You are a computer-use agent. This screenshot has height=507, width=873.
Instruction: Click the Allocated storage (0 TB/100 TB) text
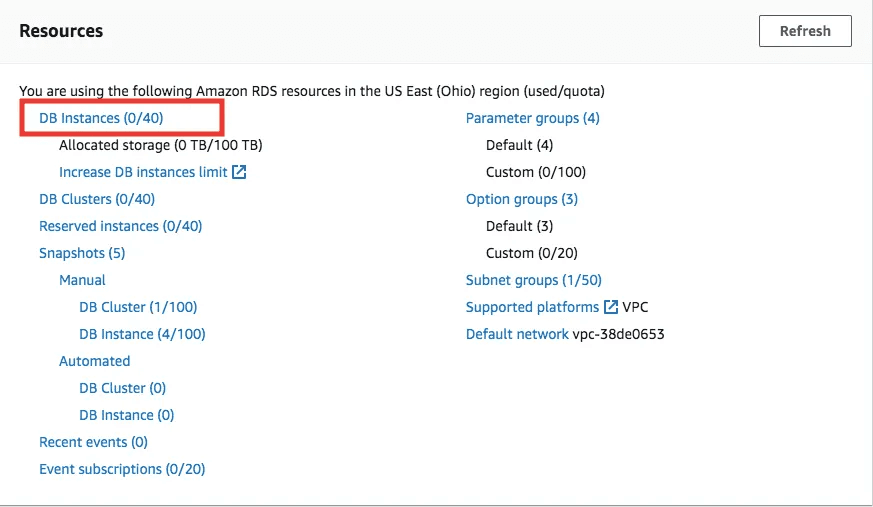point(160,145)
